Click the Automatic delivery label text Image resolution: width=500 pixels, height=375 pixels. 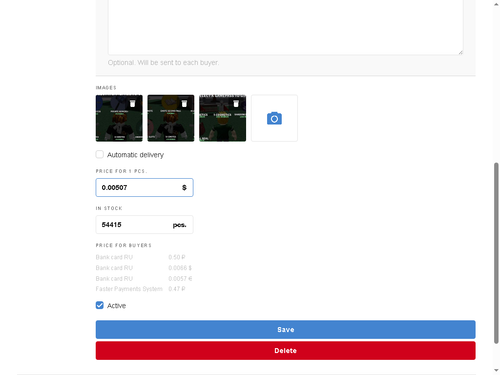coord(135,155)
